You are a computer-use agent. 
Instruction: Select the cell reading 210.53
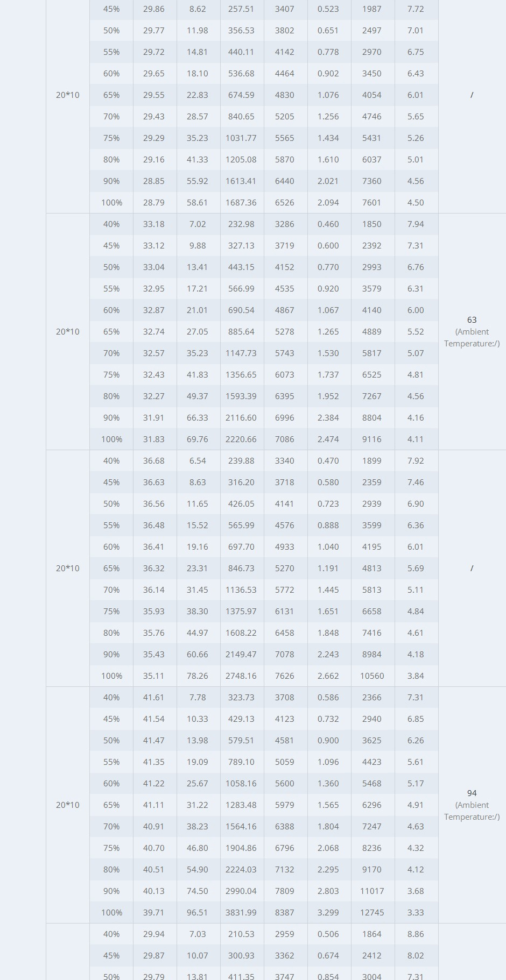tap(241, 934)
